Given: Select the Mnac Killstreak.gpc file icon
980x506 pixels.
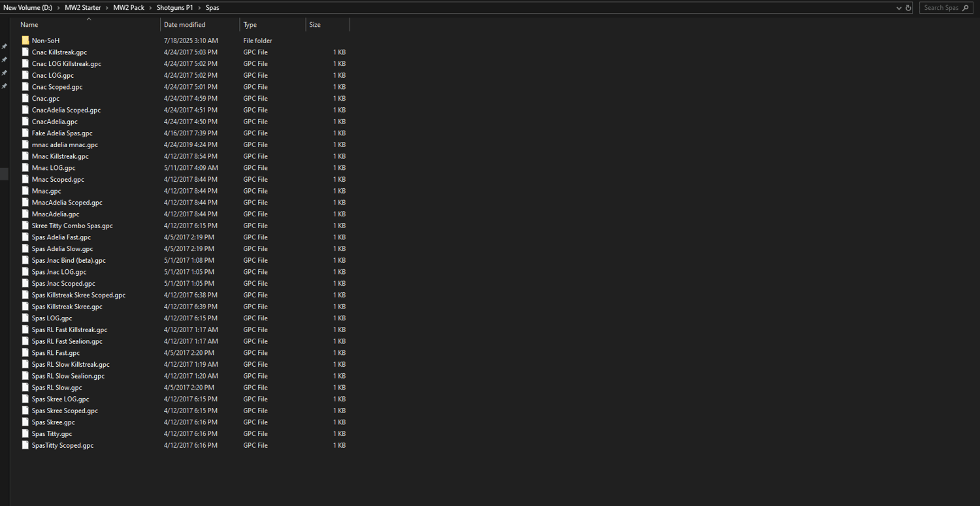Looking at the screenshot, I should [25, 156].
